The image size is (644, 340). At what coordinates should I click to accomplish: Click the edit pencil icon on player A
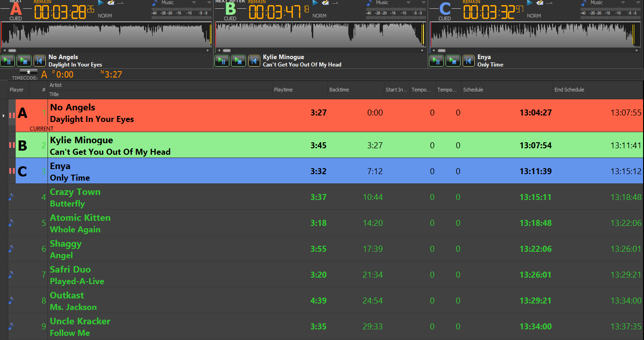(x=111, y=3)
